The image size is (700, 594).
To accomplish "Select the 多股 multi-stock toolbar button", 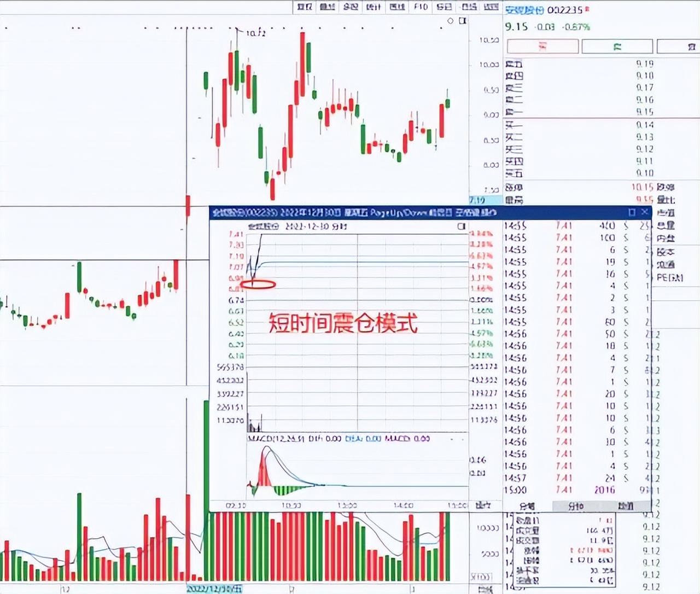I will (351, 7).
